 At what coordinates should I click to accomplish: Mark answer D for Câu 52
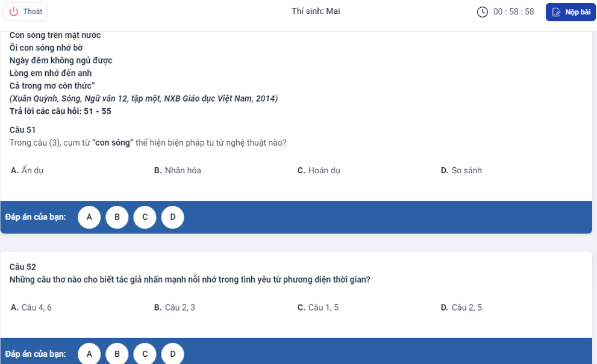pos(172,354)
